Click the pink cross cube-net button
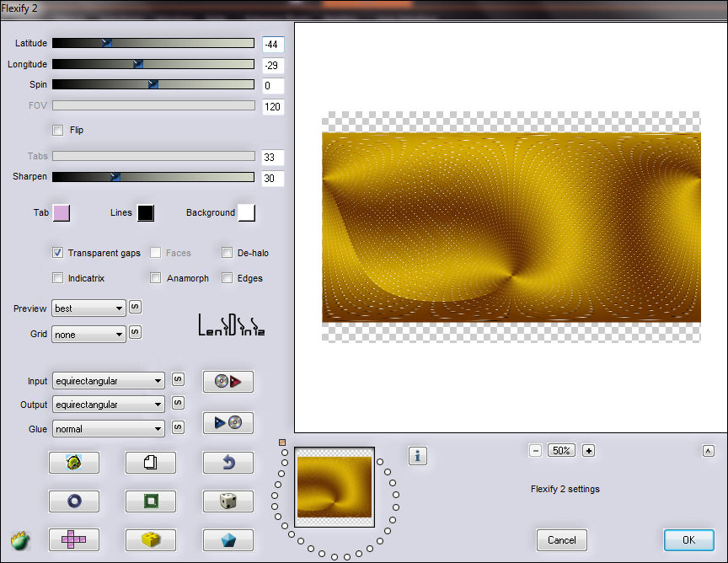 pyautogui.click(x=73, y=539)
